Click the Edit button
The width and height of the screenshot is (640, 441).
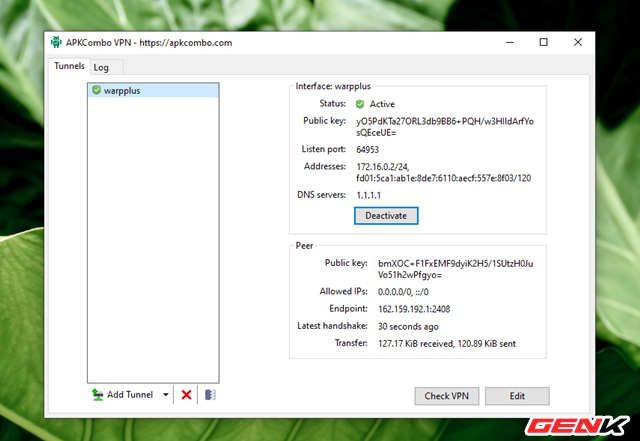pos(517,396)
